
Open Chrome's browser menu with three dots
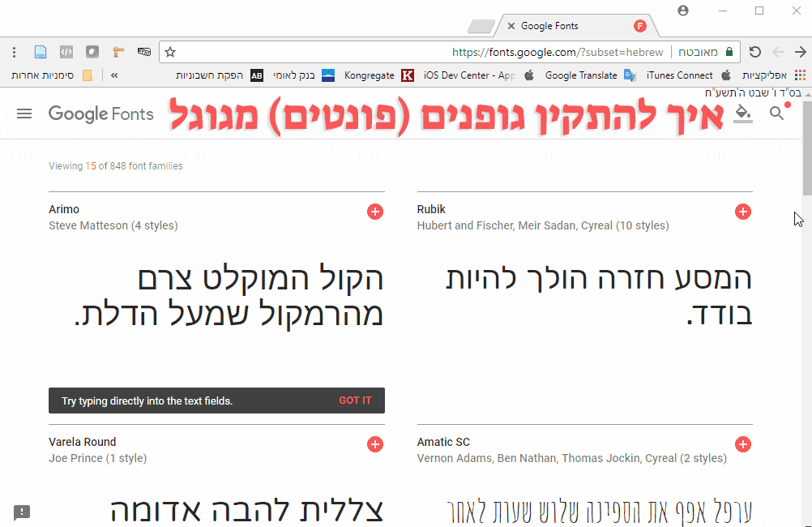pos(14,51)
